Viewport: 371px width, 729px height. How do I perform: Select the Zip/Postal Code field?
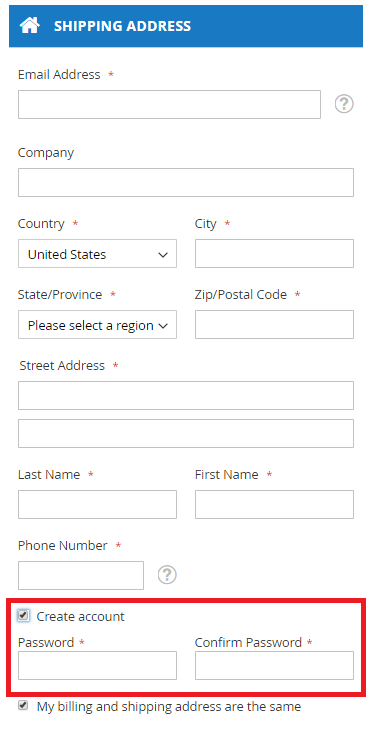274,325
